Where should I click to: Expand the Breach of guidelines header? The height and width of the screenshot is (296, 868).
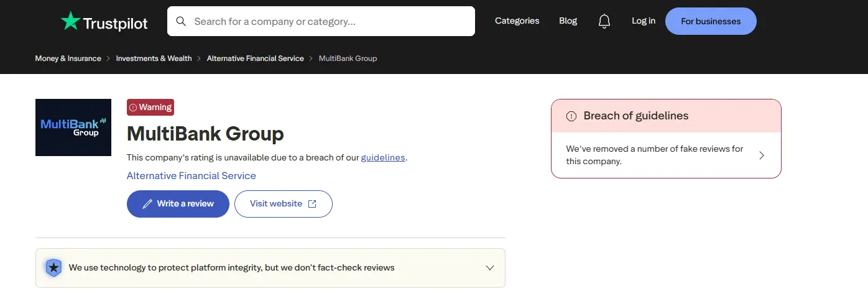tap(666, 116)
